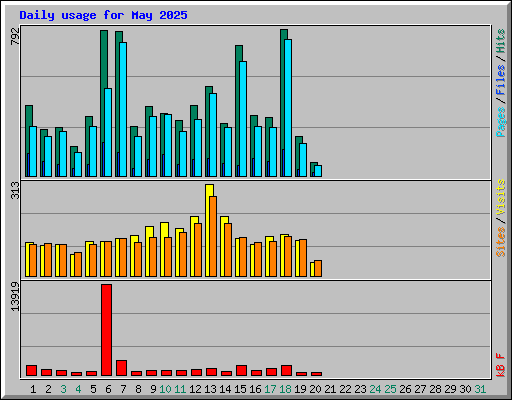This screenshot has height=400, width=512.
Task: Click day 9 on the x-axis
Action: pos(153,389)
